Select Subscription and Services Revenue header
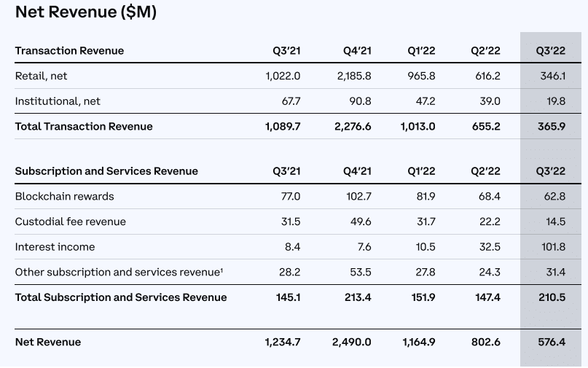588x368 pixels. pyautogui.click(x=106, y=171)
